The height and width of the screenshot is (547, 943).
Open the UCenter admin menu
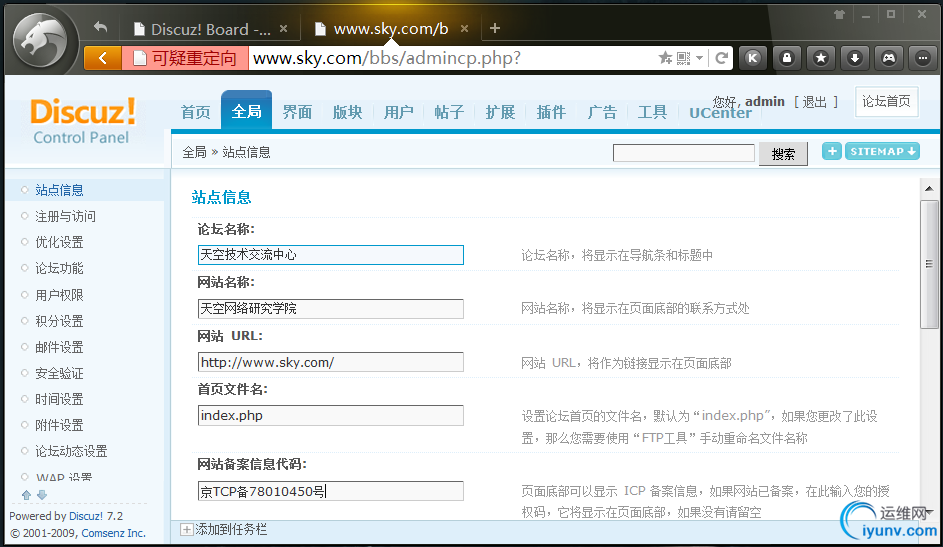[720, 112]
